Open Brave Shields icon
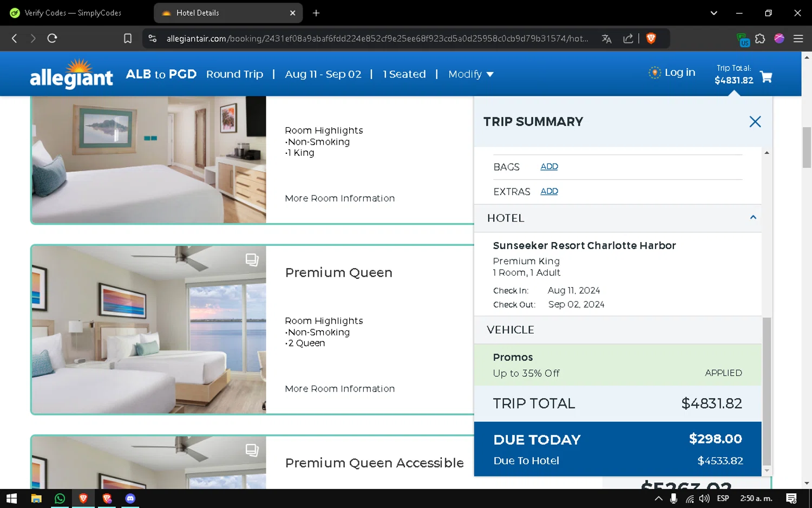 point(651,38)
